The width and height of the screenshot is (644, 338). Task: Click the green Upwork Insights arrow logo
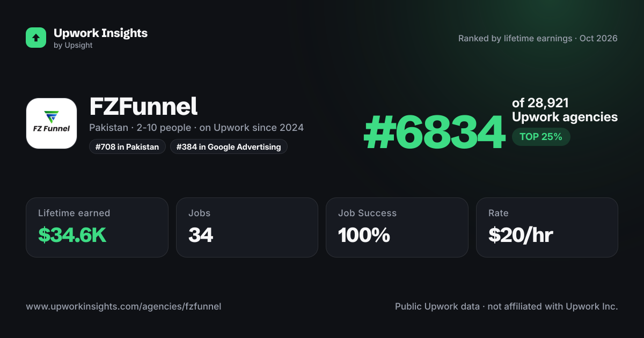36,38
